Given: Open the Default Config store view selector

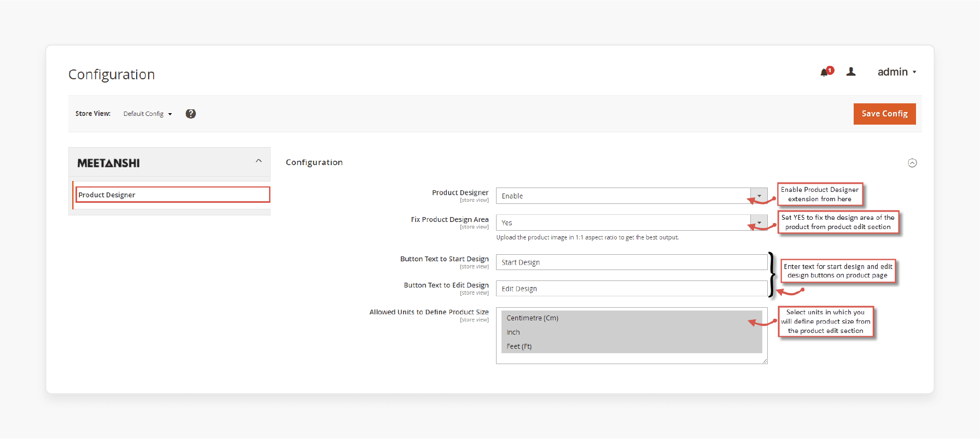Looking at the screenshot, I should (x=148, y=114).
